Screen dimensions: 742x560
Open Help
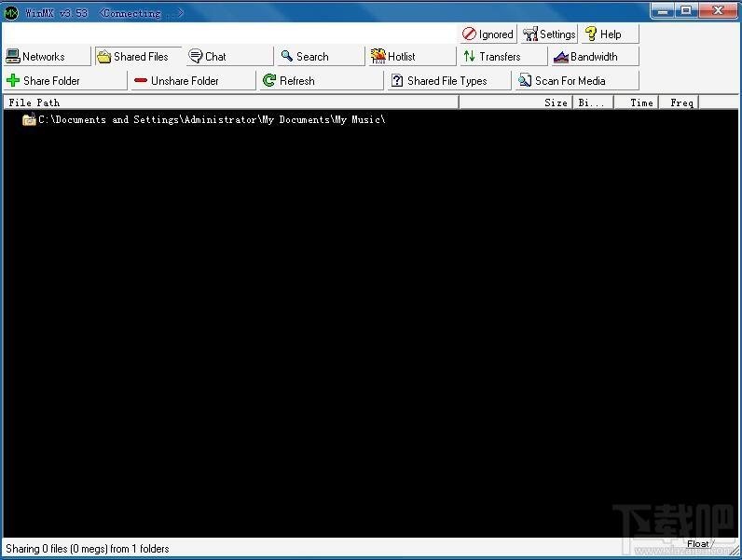point(610,34)
